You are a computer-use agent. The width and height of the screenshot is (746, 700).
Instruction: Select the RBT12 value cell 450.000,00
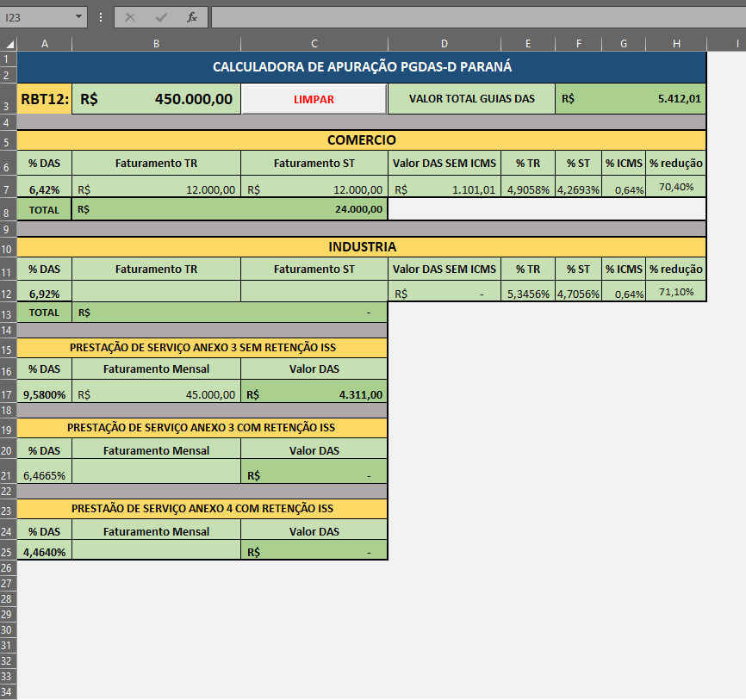point(156,99)
